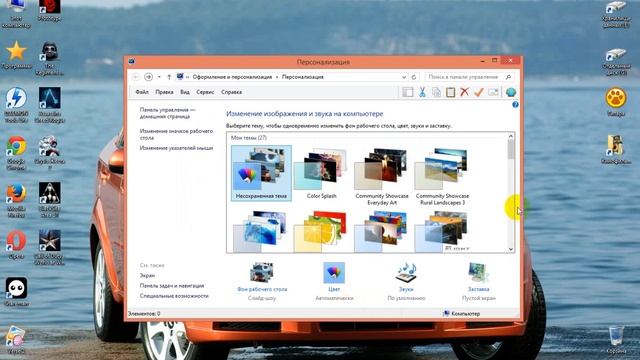Open the Google Chrome desktop shortcut
The width and height of the screenshot is (640, 360).
[x=16, y=153]
